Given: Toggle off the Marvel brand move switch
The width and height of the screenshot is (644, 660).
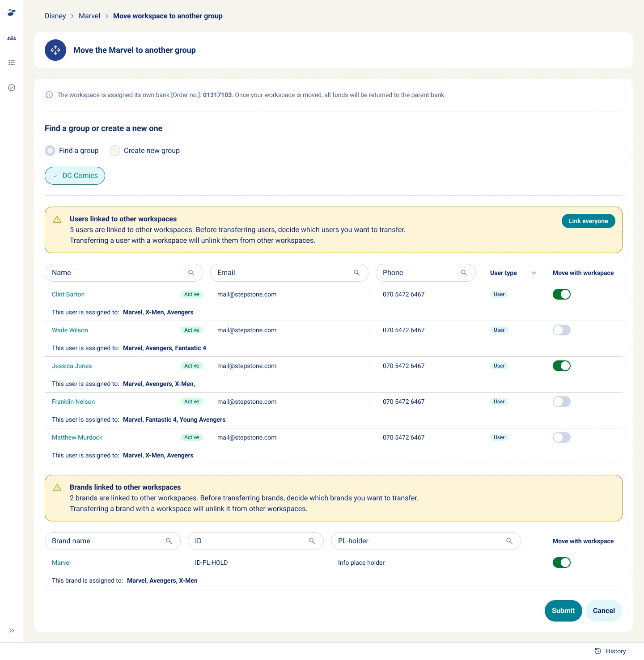Looking at the screenshot, I should coord(561,563).
